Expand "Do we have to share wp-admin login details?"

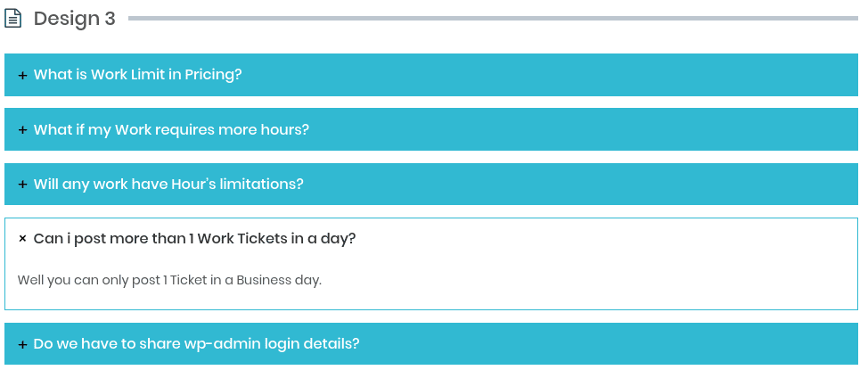click(196, 343)
